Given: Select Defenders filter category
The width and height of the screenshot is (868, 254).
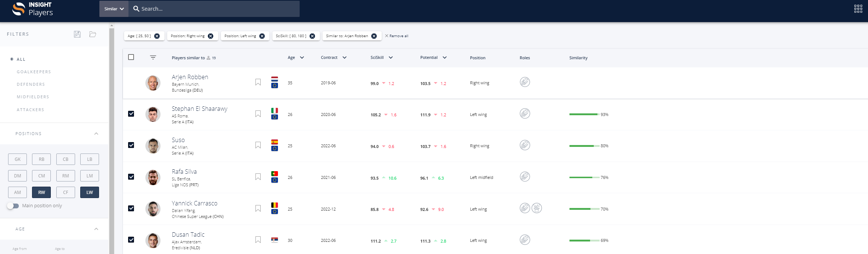Looking at the screenshot, I should point(31,84).
